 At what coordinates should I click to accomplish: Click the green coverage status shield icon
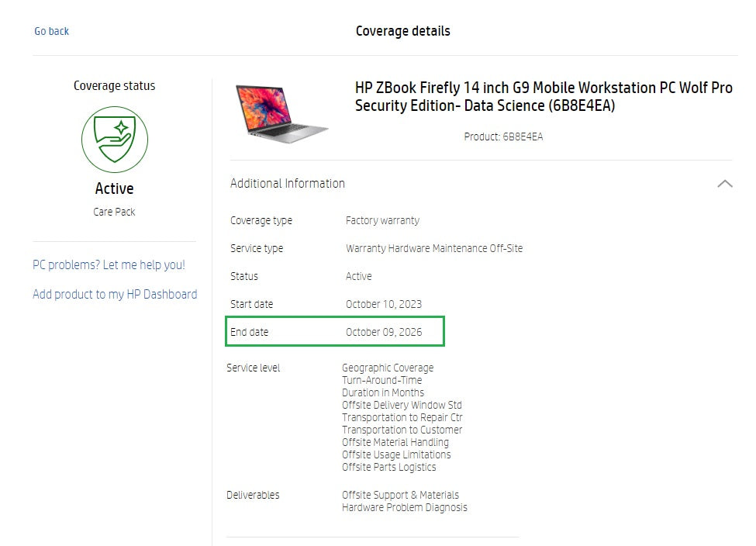pyautogui.click(x=115, y=140)
